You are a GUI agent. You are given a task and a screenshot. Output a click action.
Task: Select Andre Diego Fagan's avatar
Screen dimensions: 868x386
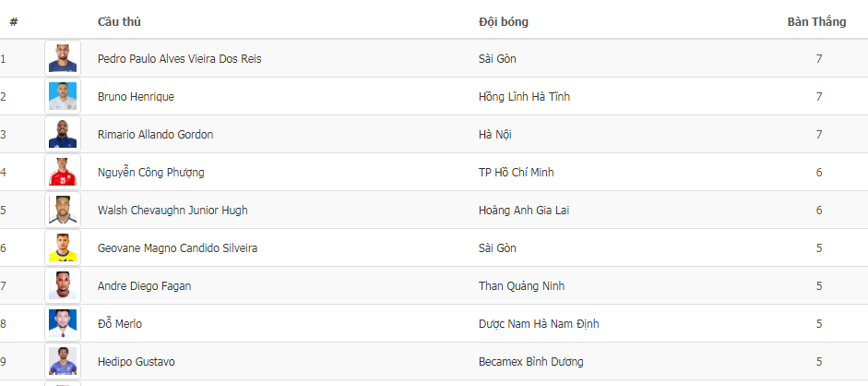63,285
